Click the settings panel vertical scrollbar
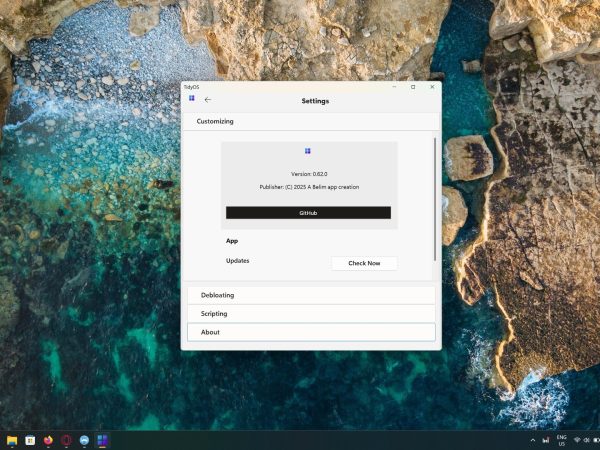Viewport: 600px width, 450px height. pyautogui.click(x=435, y=200)
